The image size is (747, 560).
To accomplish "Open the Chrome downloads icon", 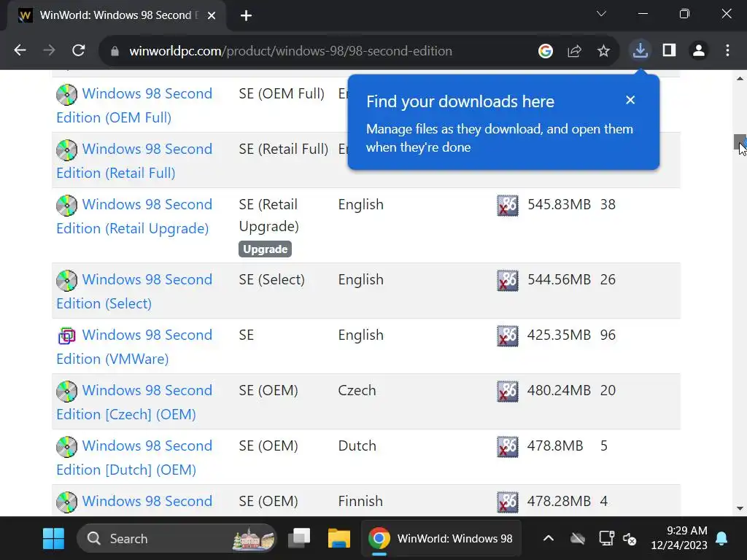I will [640, 50].
